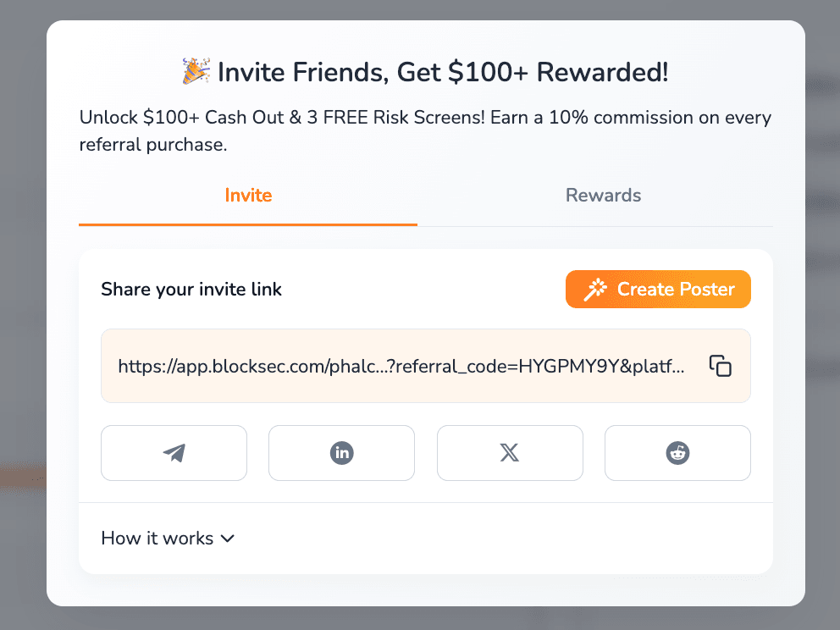Share the invite link on Reddit
This screenshot has width=840, height=630.
[677, 453]
